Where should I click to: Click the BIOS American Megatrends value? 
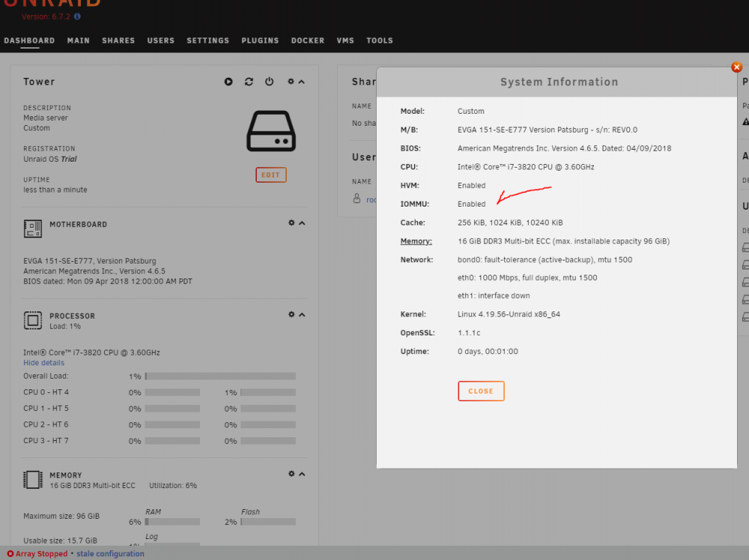pyautogui.click(x=565, y=148)
